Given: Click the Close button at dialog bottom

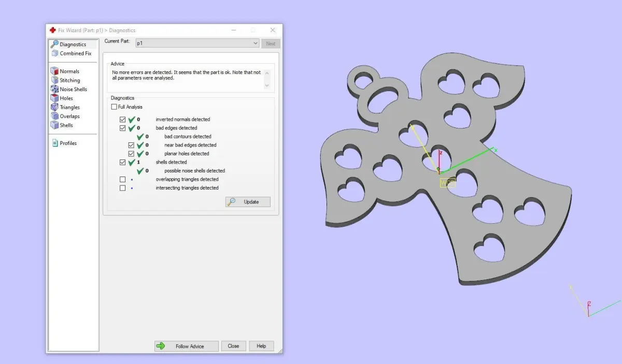Looking at the screenshot, I should 233,346.
